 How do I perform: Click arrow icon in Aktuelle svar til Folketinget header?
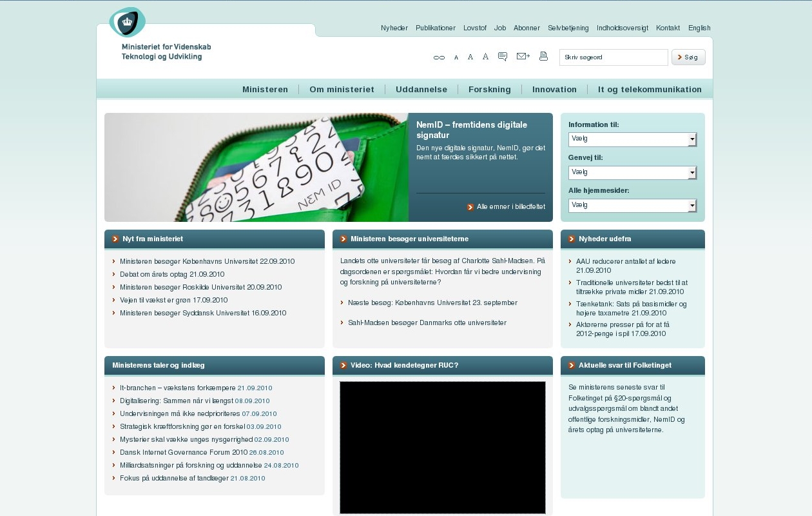click(x=572, y=365)
